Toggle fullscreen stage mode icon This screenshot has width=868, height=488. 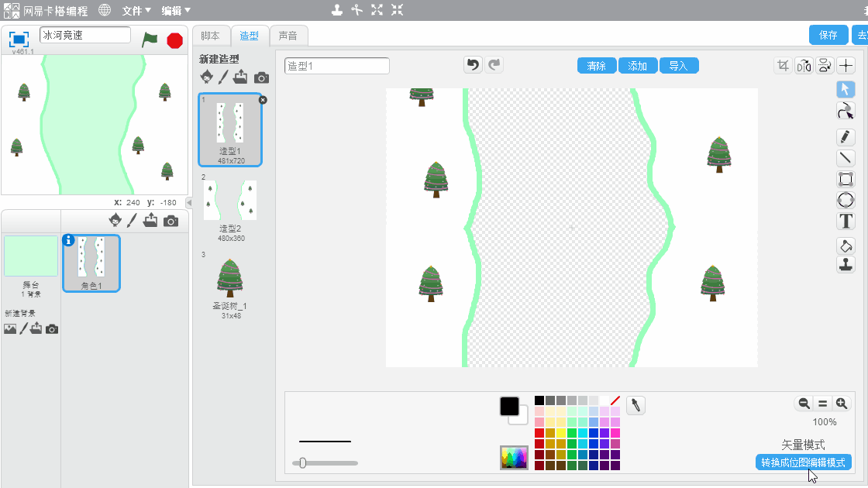[x=19, y=40]
